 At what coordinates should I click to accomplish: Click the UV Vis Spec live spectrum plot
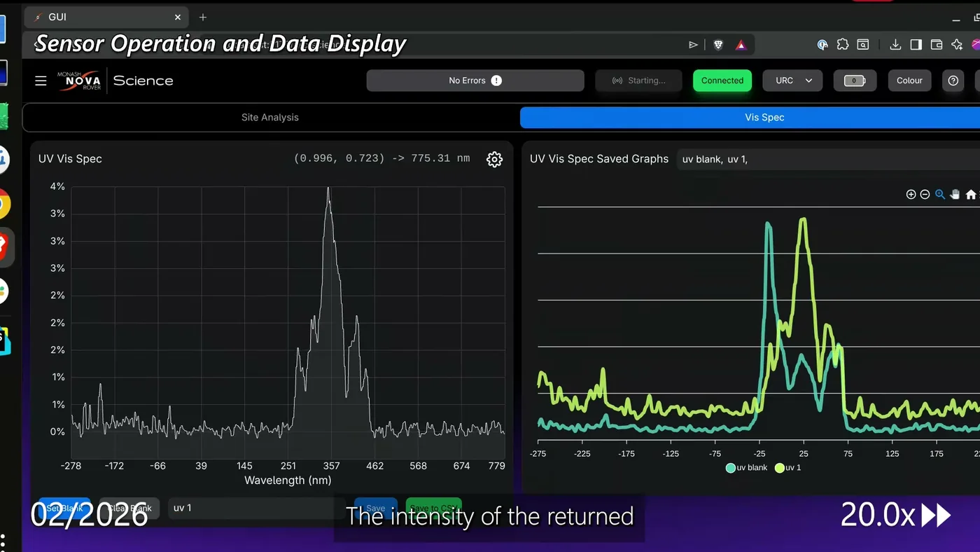click(288, 322)
